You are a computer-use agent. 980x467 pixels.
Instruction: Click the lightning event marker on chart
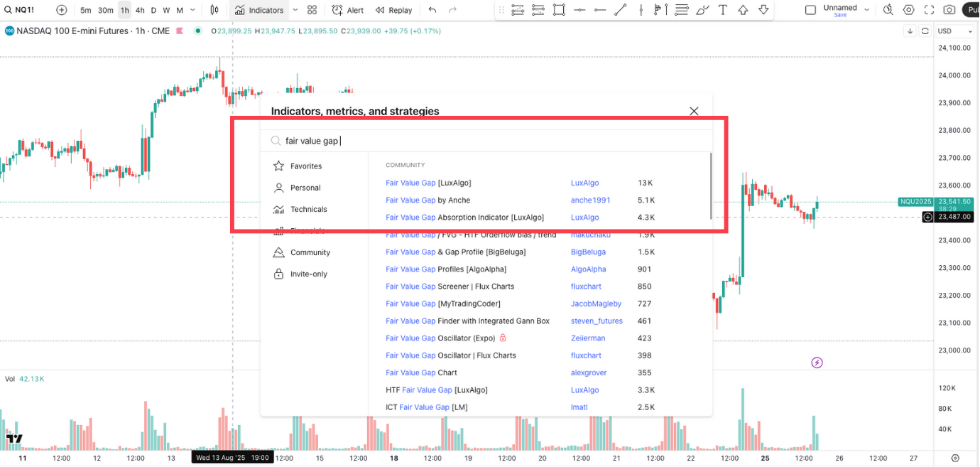(817, 363)
